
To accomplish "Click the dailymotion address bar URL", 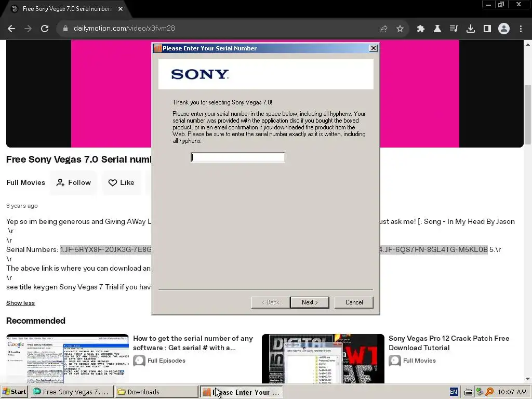I will pyautogui.click(x=124, y=29).
